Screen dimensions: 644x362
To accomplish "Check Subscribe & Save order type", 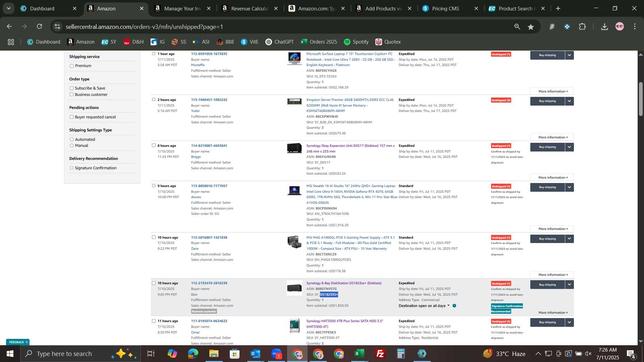I will click(71, 88).
